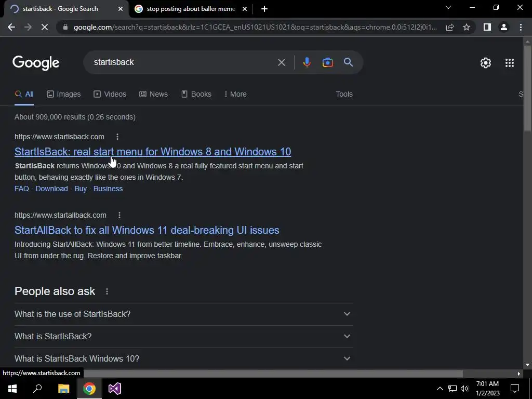The height and width of the screenshot is (399, 532).
Task: Open Google quick settings gear
Action: click(486, 63)
